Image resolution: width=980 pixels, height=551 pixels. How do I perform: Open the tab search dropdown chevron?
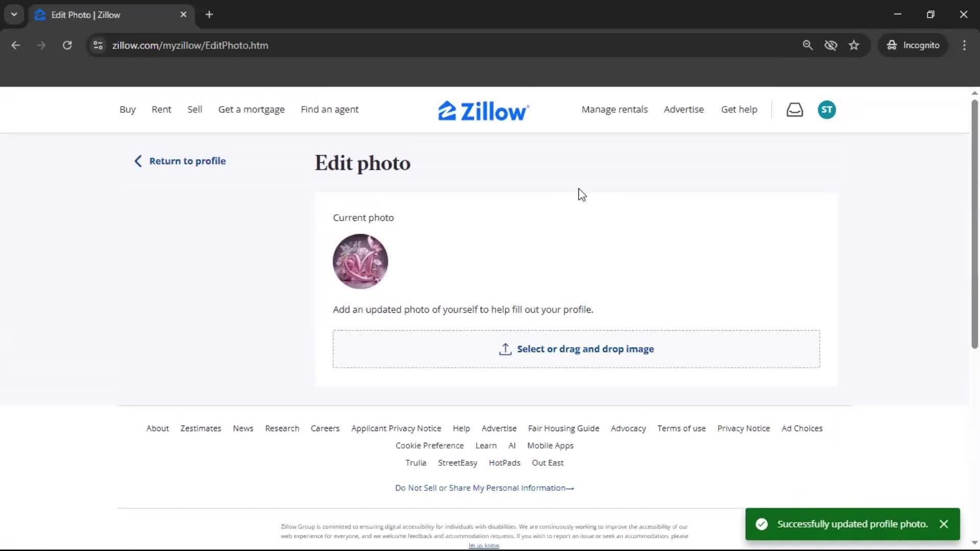(x=14, y=14)
